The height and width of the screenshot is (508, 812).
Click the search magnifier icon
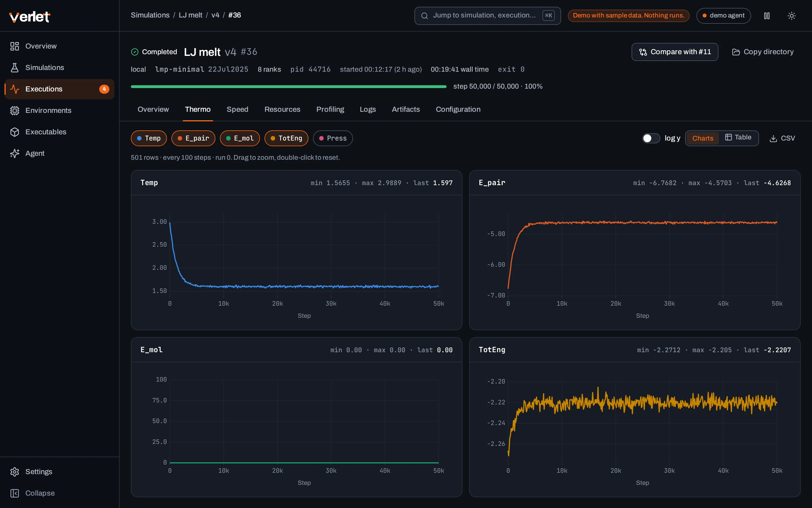point(424,16)
